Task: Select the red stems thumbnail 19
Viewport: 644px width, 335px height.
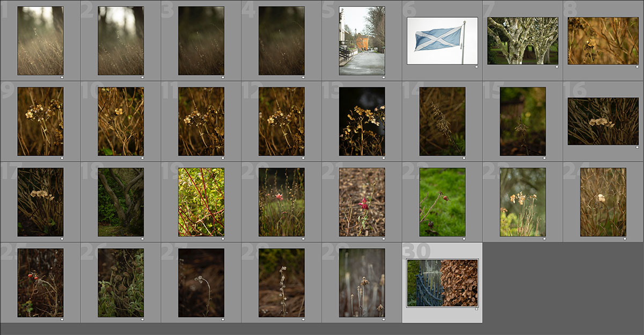Action: (x=201, y=202)
